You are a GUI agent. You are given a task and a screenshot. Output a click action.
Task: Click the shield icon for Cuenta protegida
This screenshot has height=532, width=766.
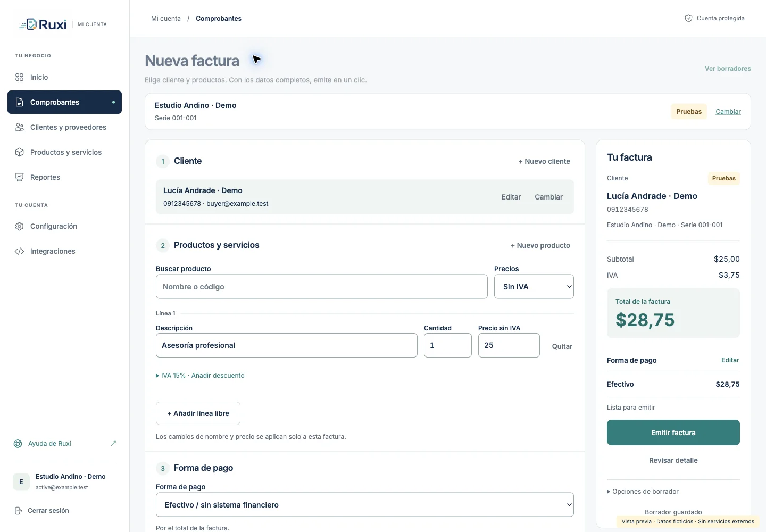tap(688, 18)
